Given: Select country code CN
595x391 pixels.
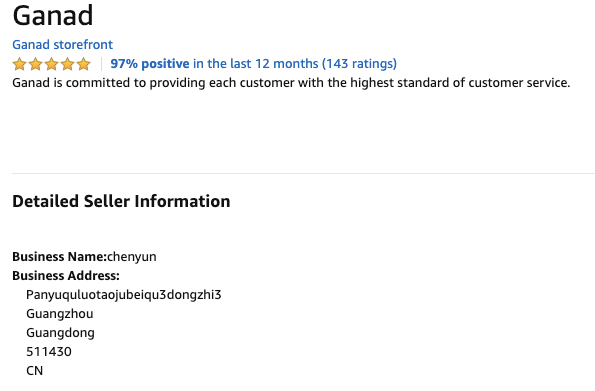Looking at the screenshot, I should (x=35, y=371).
